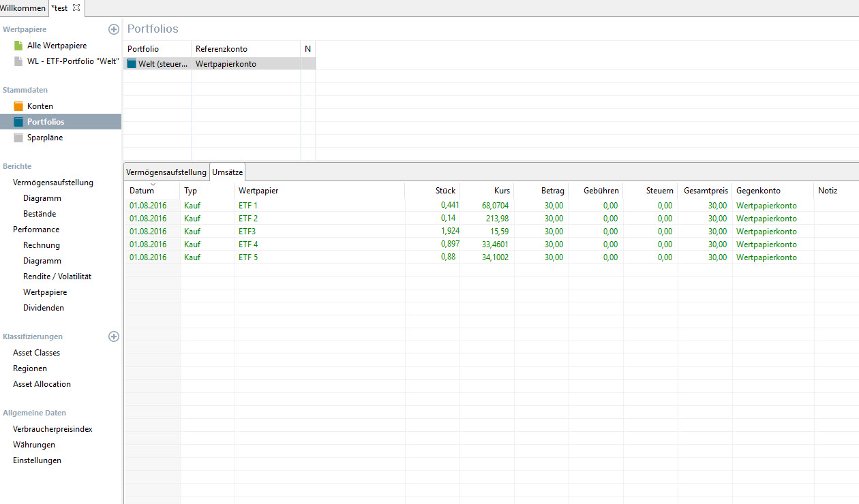Click the portfolio icon beside Welt (steuer...
The image size is (859, 504).
132,63
